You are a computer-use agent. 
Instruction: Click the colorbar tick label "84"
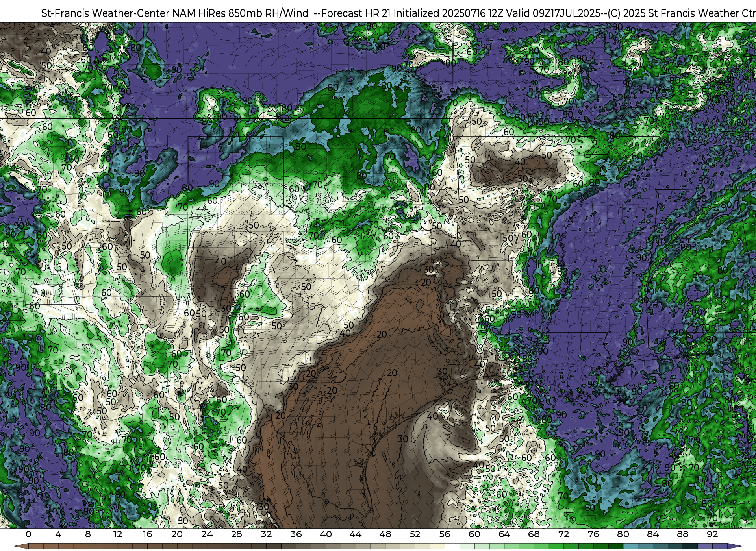653,534
